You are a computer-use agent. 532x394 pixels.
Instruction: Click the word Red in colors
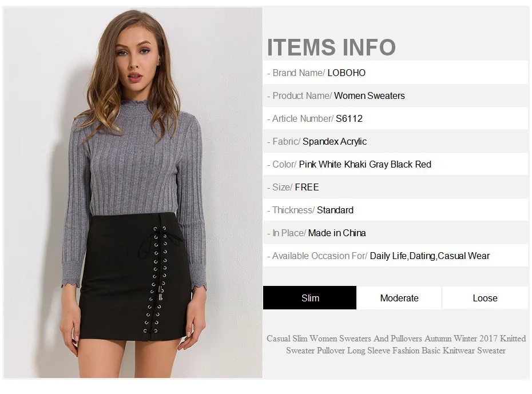click(423, 165)
